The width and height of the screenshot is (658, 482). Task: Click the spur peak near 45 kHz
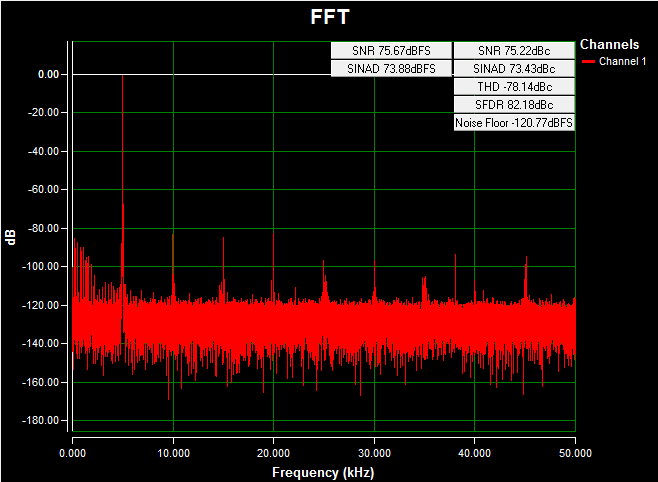tap(525, 258)
